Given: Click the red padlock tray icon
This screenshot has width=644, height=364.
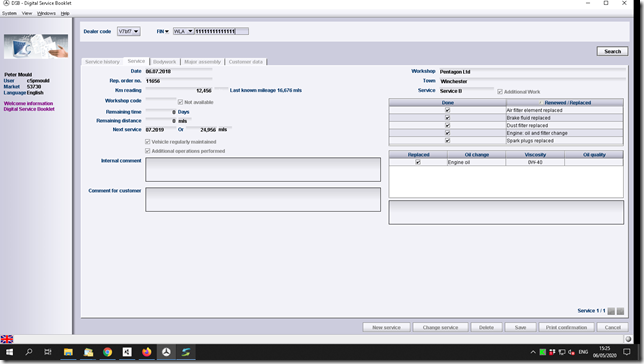Looking at the screenshot, I should [x=552, y=352].
